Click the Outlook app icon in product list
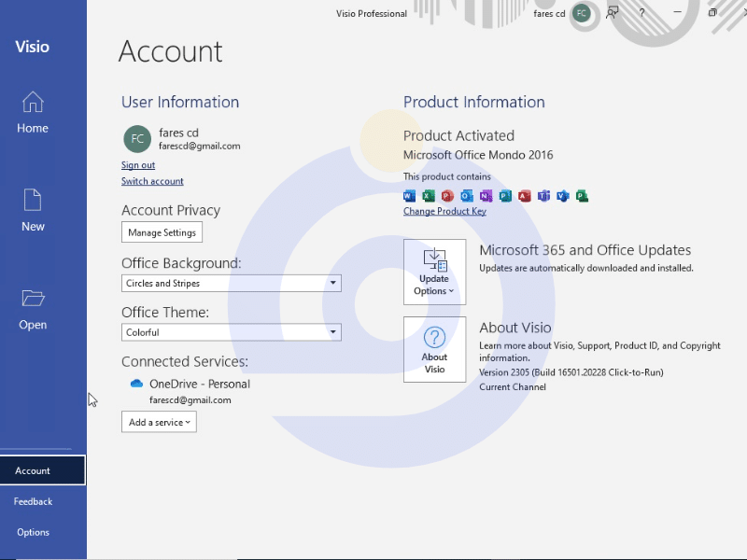The width and height of the screenshot is (747, 560). coord(467,196)
